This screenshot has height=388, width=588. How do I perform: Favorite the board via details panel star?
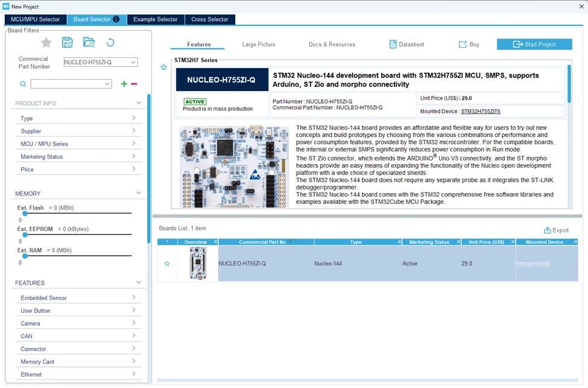click(x=163, y=67)
